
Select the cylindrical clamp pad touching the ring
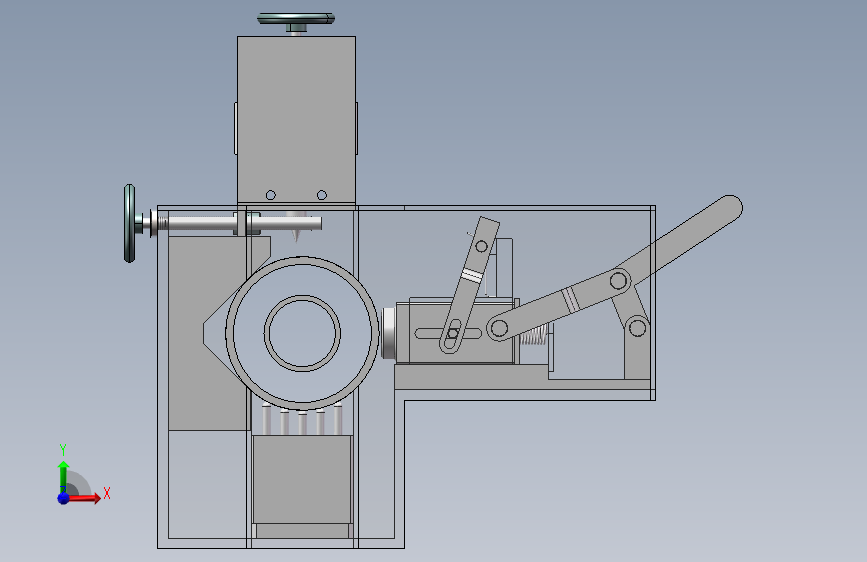click(389, 333)
